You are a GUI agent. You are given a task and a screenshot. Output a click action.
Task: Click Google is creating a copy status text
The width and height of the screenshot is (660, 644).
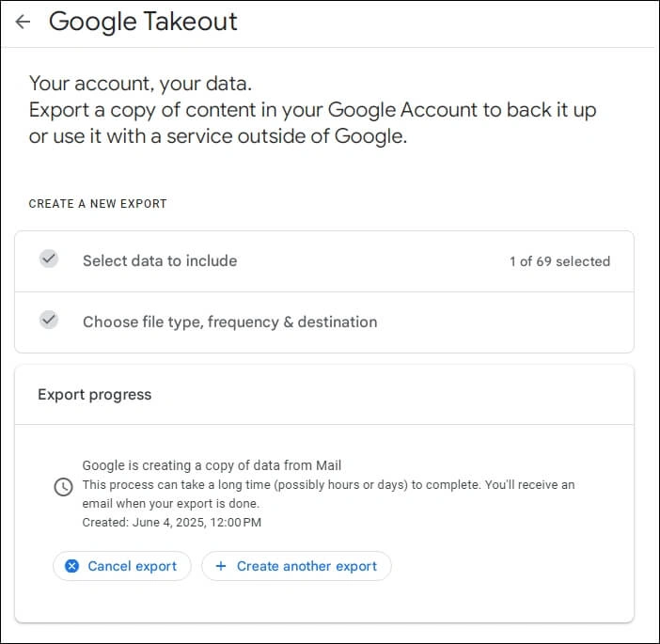coord(212,465)
